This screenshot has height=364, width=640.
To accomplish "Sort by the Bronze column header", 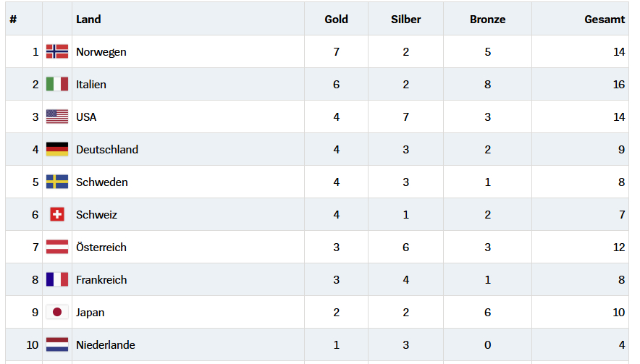I will click(x=487, y=20).
